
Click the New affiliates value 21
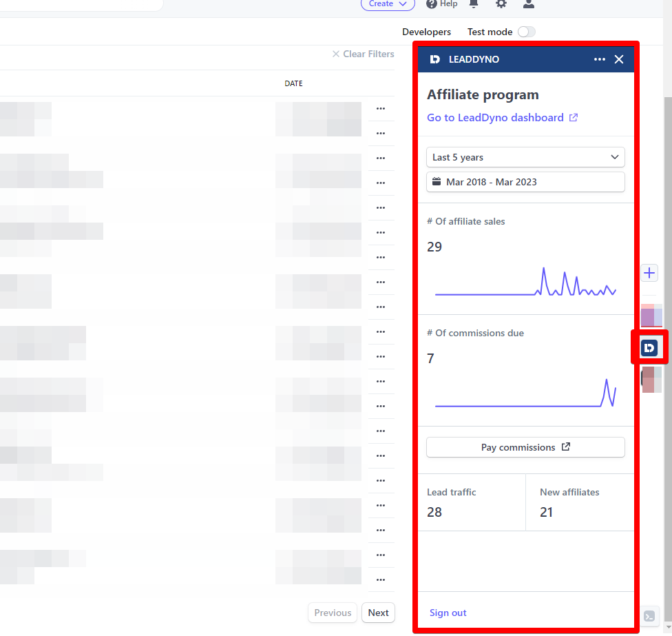point(547,512)
